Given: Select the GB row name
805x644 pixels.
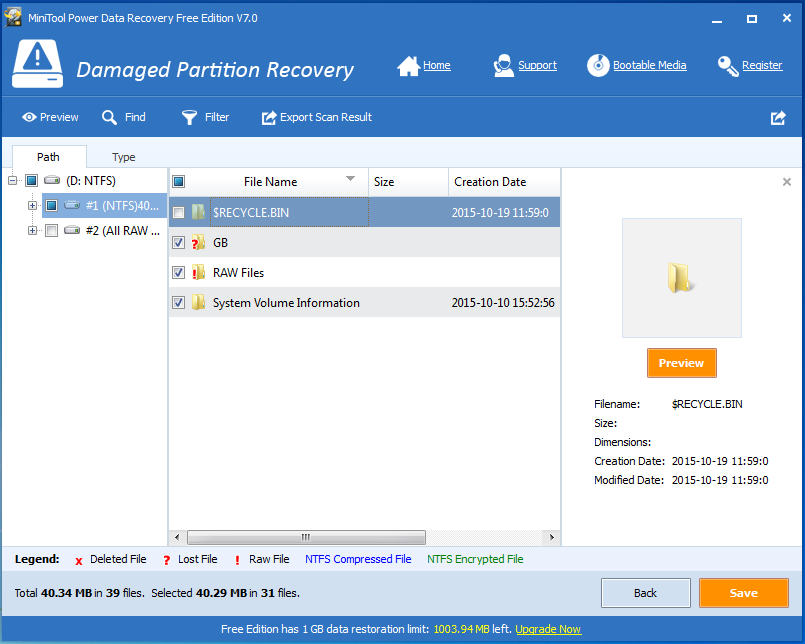Looking at the screenshot, I should [x=220, y=242].
